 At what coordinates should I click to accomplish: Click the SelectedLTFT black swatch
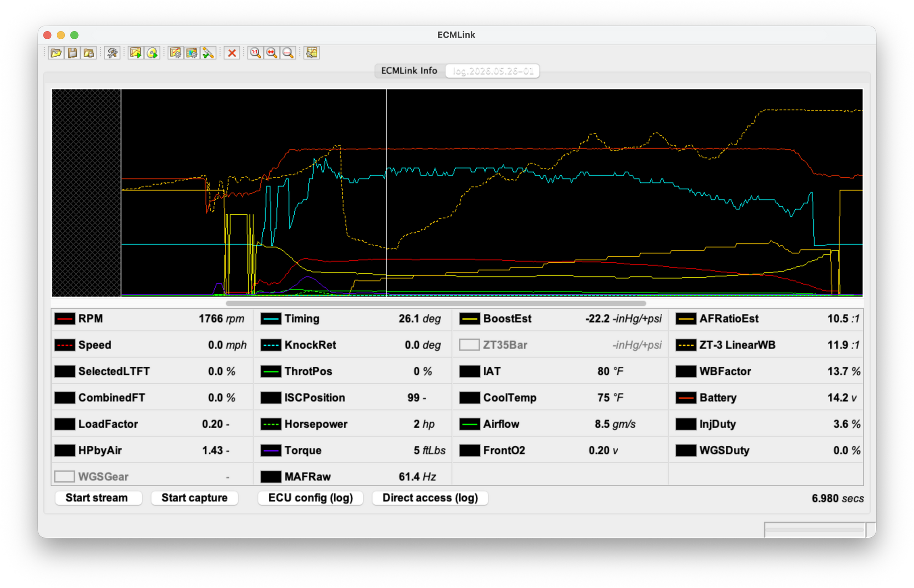[x=64, y=371]
